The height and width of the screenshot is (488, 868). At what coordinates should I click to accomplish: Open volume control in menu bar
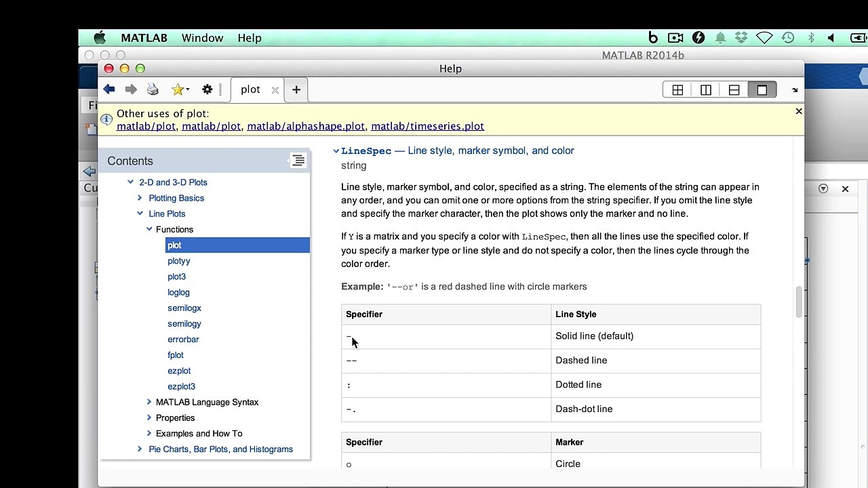pyautogui.click(x=831, y=38)
